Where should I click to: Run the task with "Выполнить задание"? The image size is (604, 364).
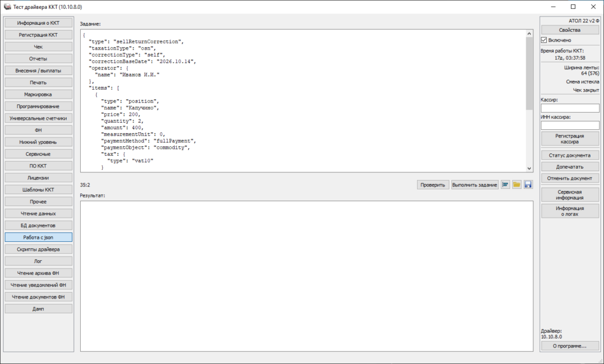click(475, 185)
